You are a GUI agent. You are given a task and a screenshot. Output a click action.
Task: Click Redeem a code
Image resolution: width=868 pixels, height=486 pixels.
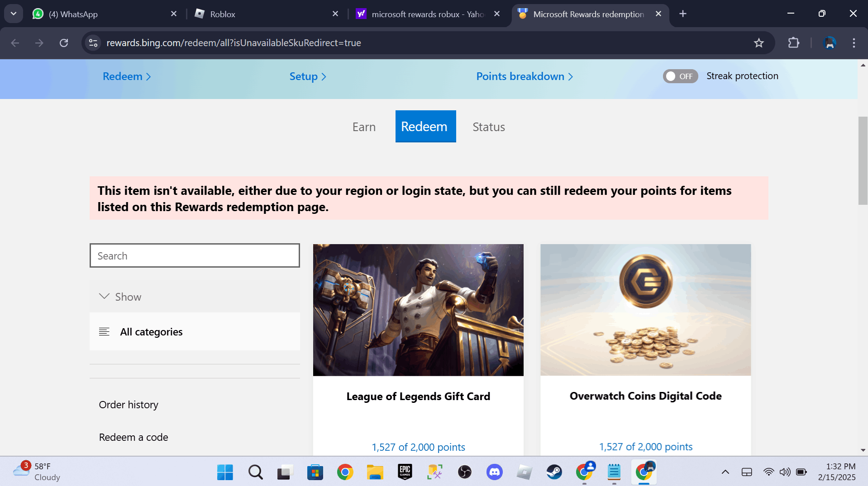point(133,437)
